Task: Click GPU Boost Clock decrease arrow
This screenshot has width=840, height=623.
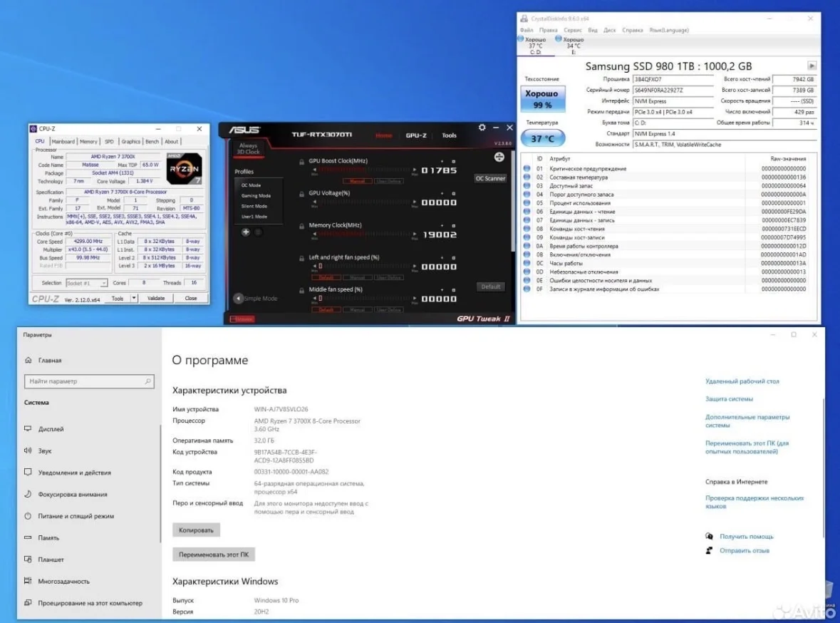Action: point(314,170)
